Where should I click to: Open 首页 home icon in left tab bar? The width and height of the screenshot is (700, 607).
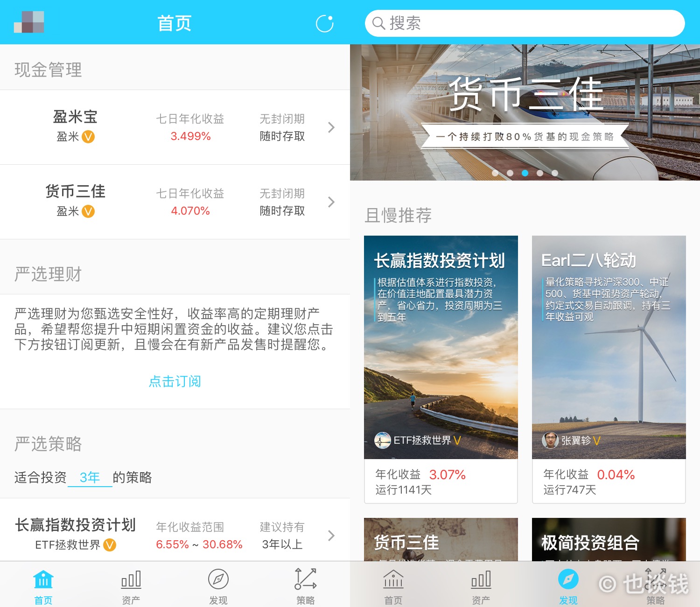(x=43, y=579)
